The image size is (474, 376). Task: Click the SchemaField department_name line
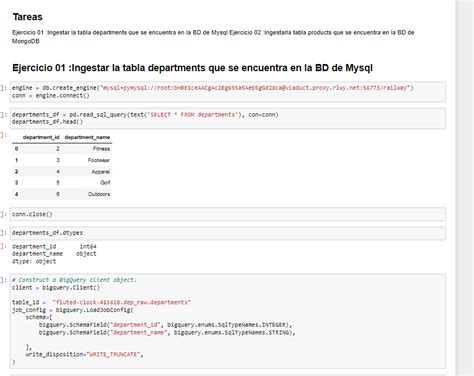(167, 333)
